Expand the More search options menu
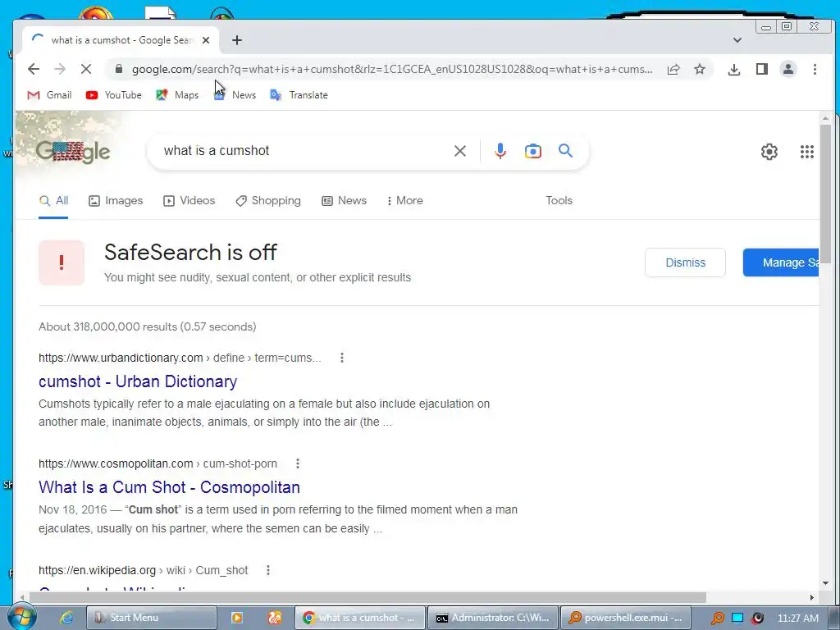Screen dimensions: 840x630 (x=405, y=200)
